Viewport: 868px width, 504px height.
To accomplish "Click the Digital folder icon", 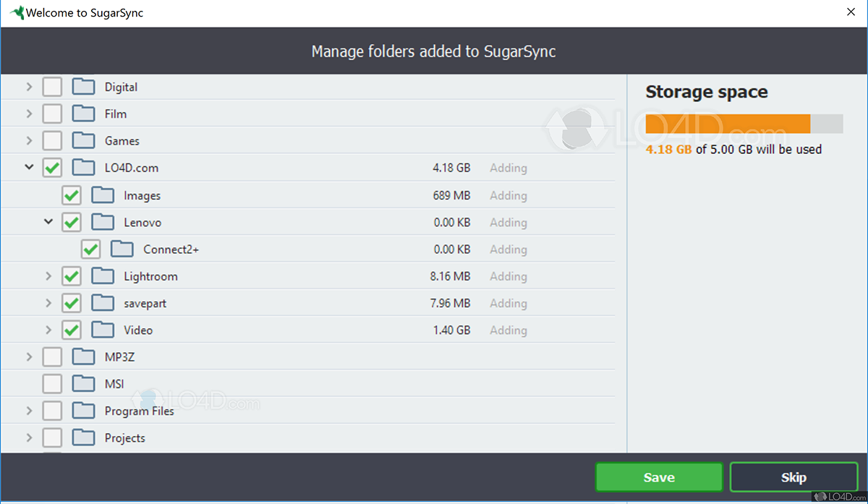I will click(x=84, y=87).
